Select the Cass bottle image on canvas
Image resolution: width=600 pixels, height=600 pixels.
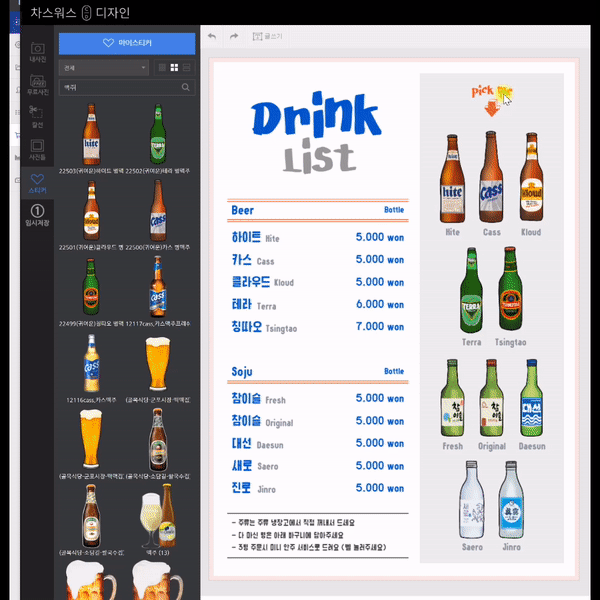click(x=491, y=177)
